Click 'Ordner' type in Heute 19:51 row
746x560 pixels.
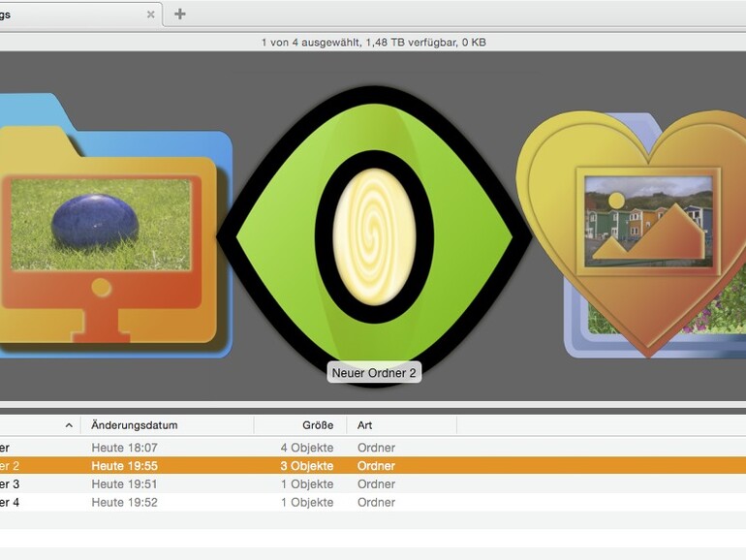tap(376, 484)
